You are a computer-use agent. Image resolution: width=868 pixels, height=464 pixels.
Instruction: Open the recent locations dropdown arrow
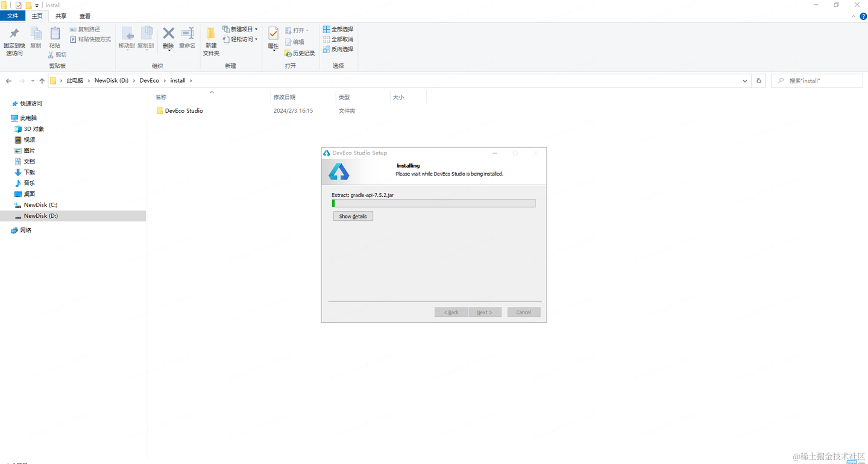pos(32,81)
